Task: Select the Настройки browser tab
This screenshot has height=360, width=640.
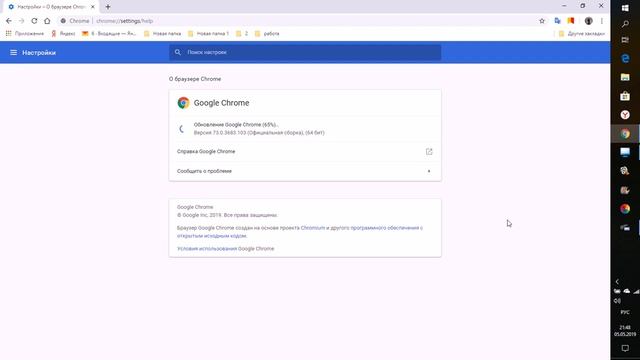Action: pos(51,7)
